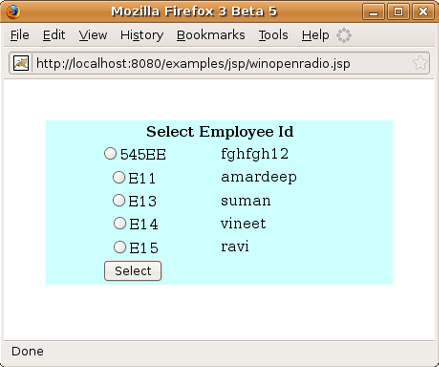Click the name fghfgh12
Viewport: 439px width, 367px height.
[x=255, y=155]
